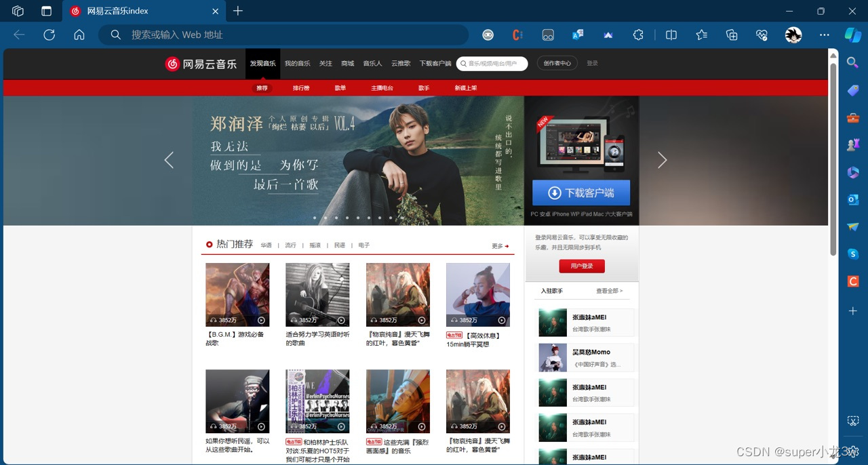Show next banner with right arrow
This screenshot has width=868, height=465.
click(663, 160)
